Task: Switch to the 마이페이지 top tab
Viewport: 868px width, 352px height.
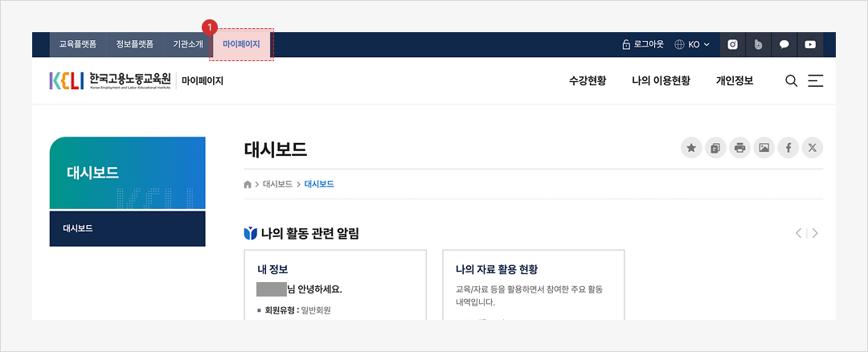Action: point(241,44)
